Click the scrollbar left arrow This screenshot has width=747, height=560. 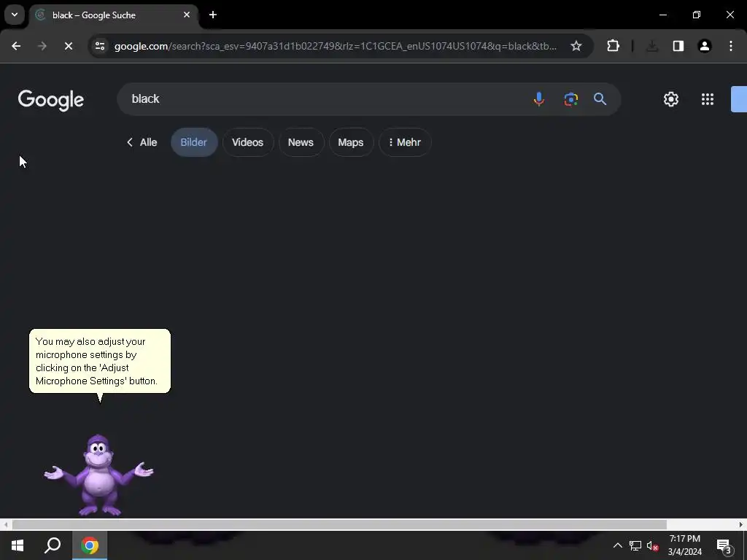point(5,525)
